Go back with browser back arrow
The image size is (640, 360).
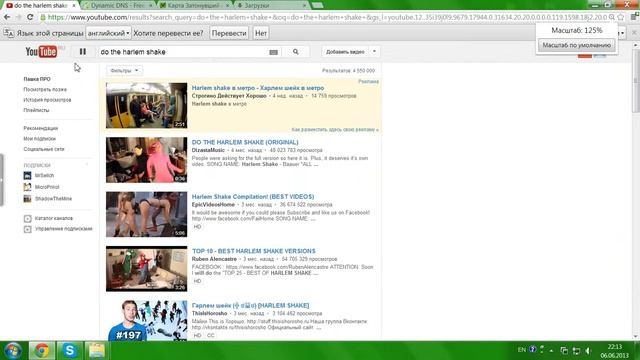(x=7, y=17)
